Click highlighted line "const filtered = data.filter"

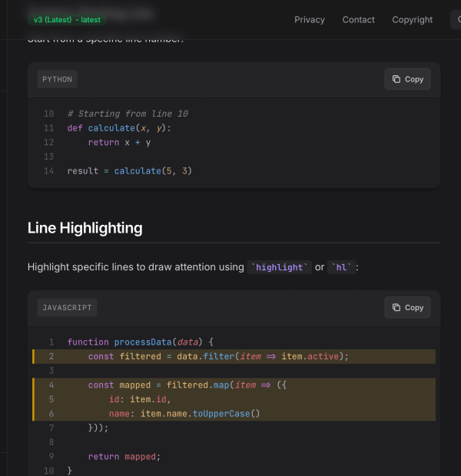click(234, 356)
